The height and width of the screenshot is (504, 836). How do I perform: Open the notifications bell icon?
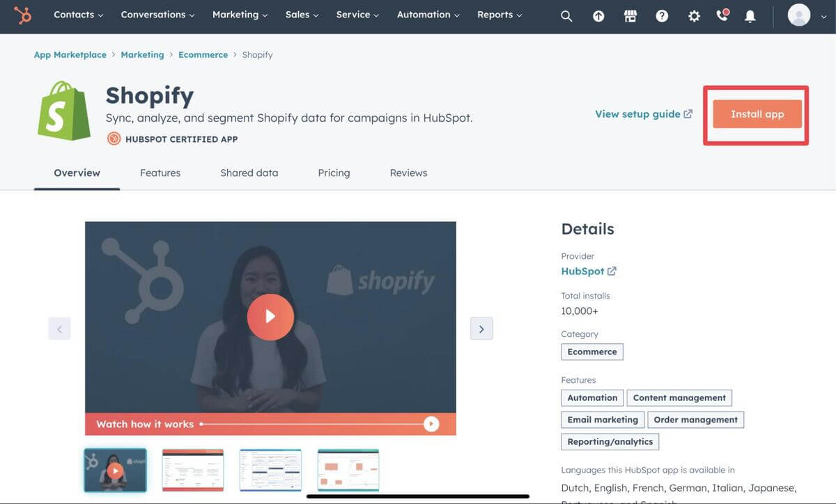point(750,16)
